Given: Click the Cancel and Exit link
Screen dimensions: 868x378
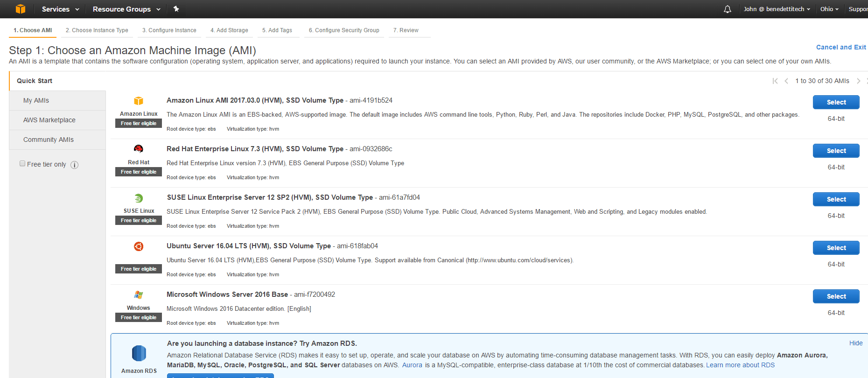Looking at the screenshot, I should click(841, 47).
